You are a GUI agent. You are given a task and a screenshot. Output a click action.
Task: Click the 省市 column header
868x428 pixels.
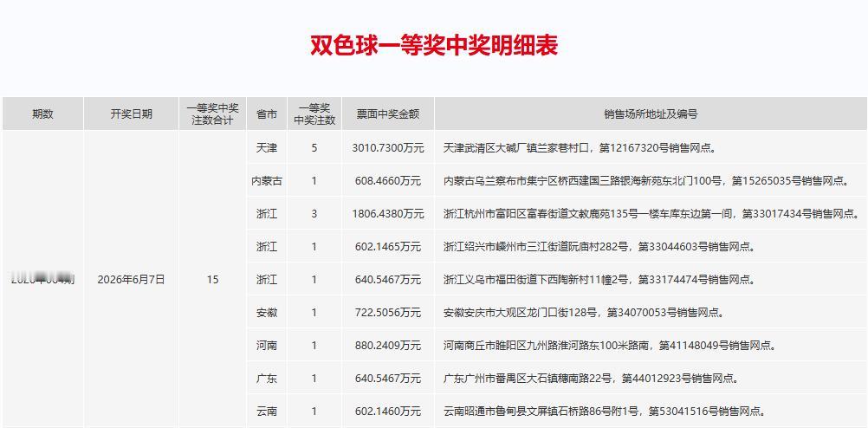tap(267, 114)
